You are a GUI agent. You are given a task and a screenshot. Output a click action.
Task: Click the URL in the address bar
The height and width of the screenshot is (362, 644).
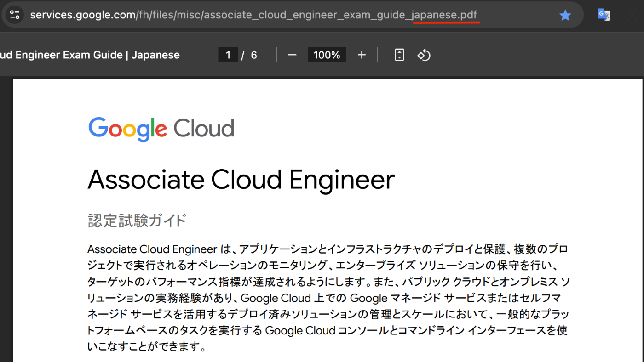(253, 15)
